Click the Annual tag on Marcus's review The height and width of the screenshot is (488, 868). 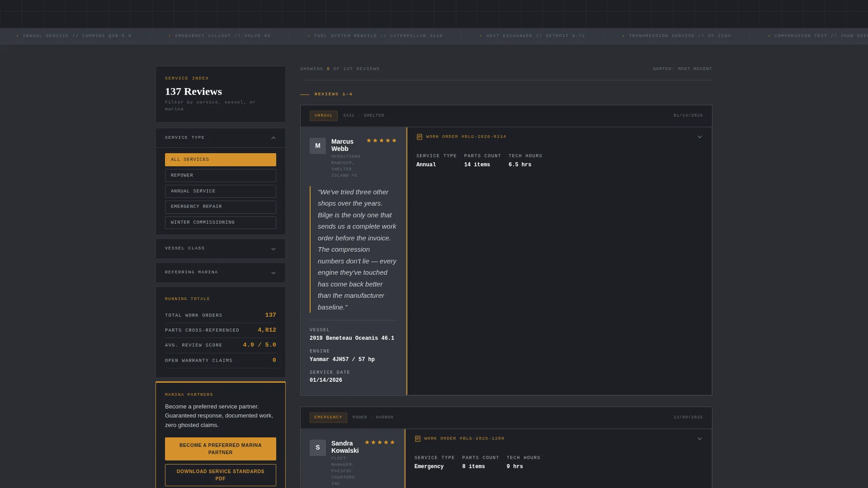[x=324, y=116]
